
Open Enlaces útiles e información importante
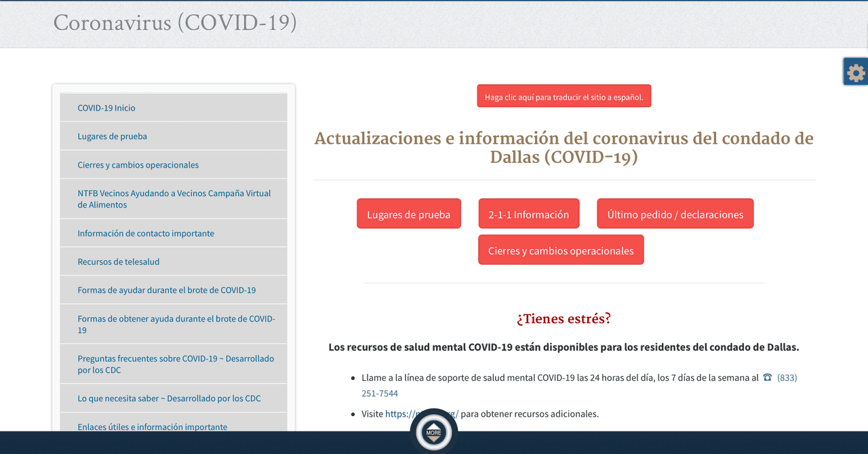click(x=152, y=426)
